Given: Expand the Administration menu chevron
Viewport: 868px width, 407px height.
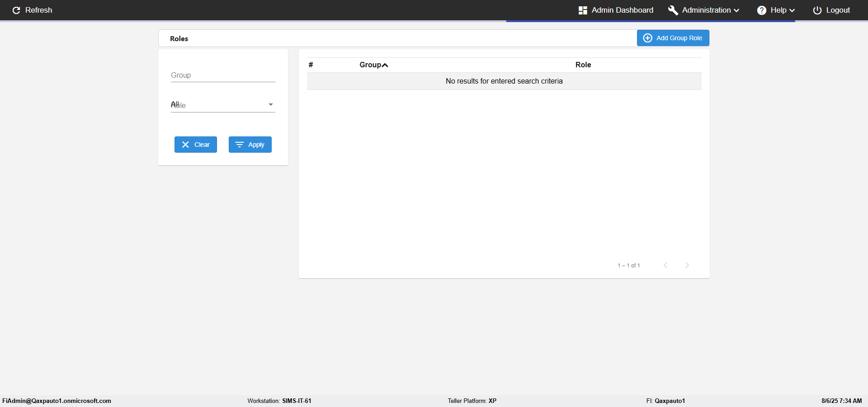Looking at the screenshot, I should [736, 10].
